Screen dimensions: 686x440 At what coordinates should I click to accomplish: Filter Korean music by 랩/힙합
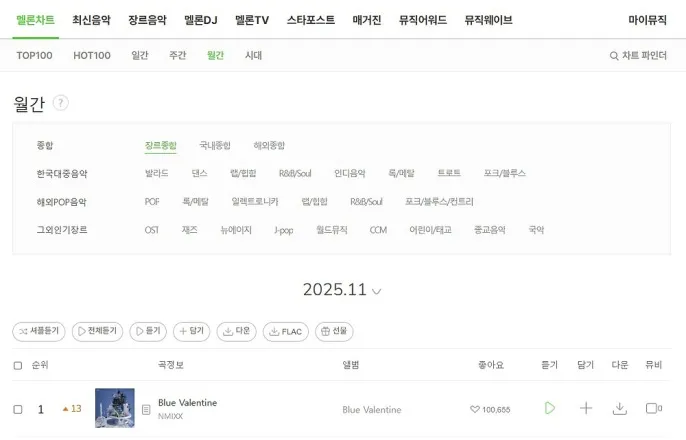click(x=243, y=173)
